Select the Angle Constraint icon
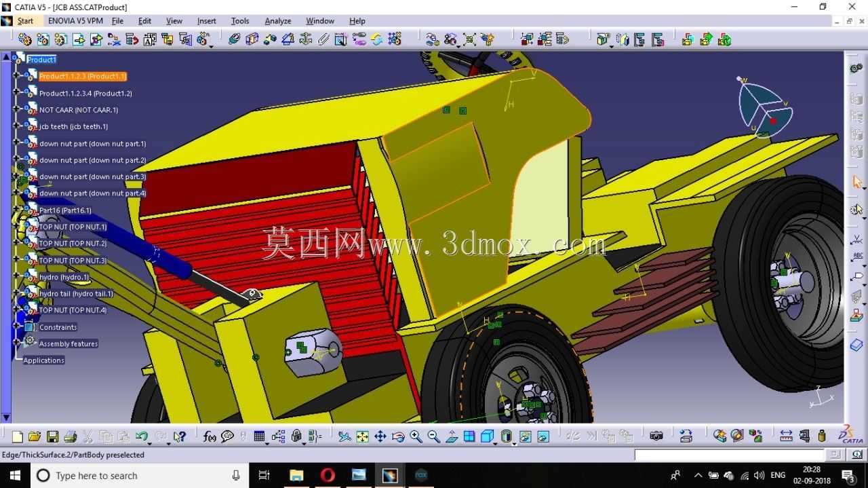The width and height of the screenshot is (868, 488). (288, 39)
